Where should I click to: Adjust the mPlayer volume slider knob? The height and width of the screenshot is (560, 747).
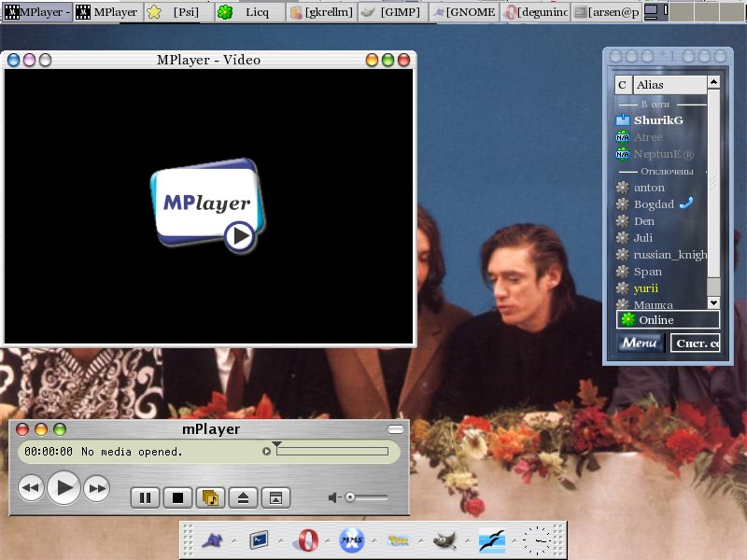pyautogui.click(x=350, y=497)
